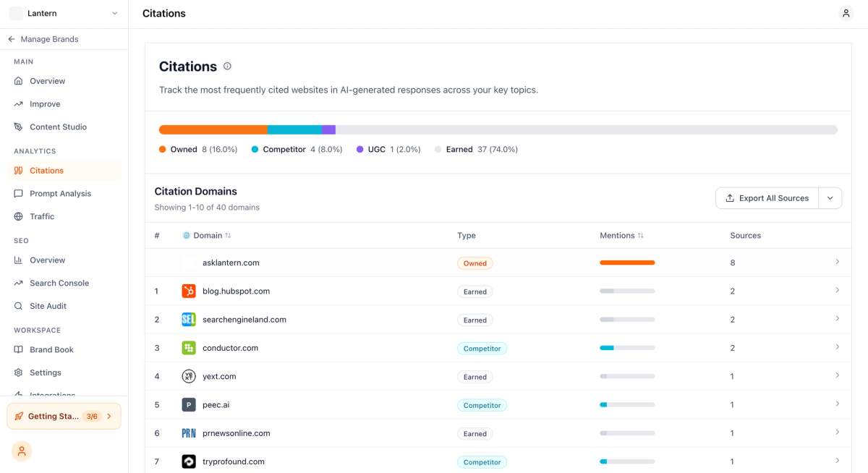Click the info icon next to Citations heading

tap(227, 66)
